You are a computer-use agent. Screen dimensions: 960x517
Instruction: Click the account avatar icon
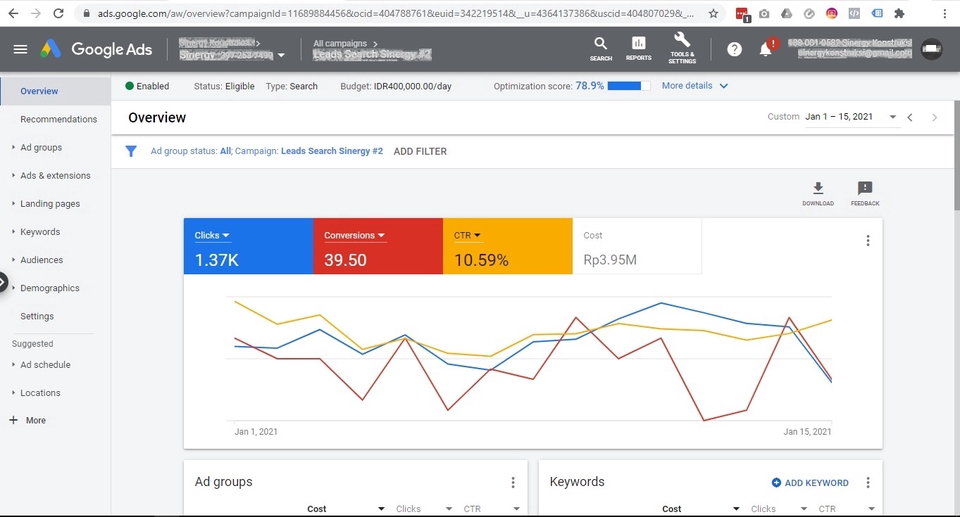pyautogui.click(x=931, y=49)
